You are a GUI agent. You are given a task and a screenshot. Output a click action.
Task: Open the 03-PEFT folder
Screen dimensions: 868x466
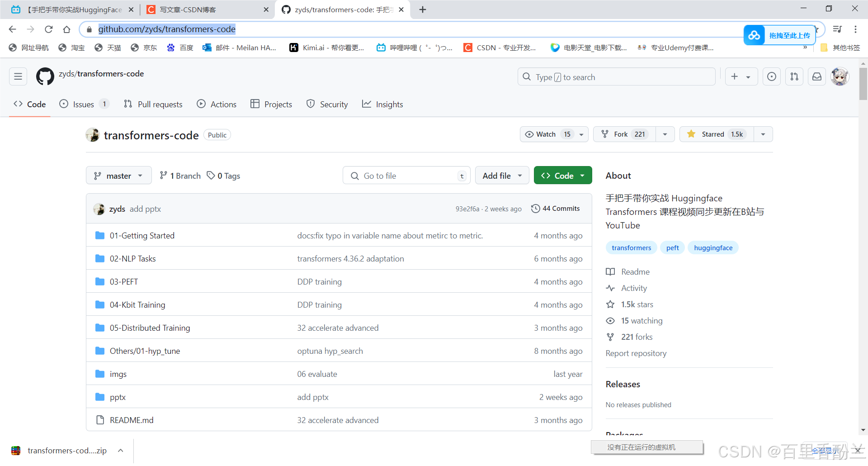(x=124, y=282)
